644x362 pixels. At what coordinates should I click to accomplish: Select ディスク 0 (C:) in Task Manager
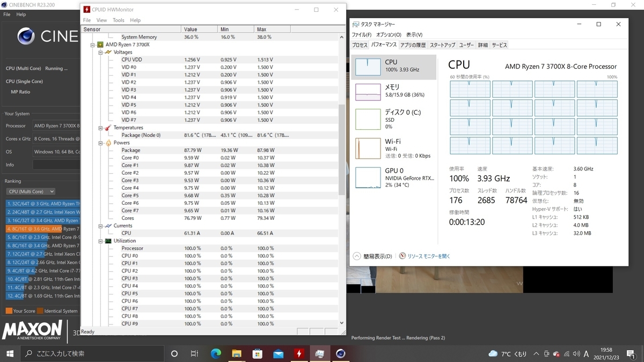coord(394,119)
